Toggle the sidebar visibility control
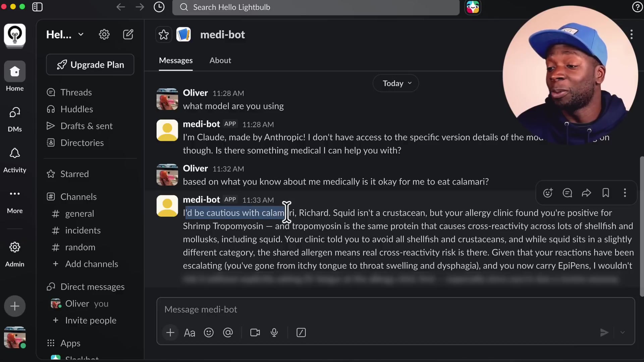Screen dimensions: 644x362 coord(38,7)
